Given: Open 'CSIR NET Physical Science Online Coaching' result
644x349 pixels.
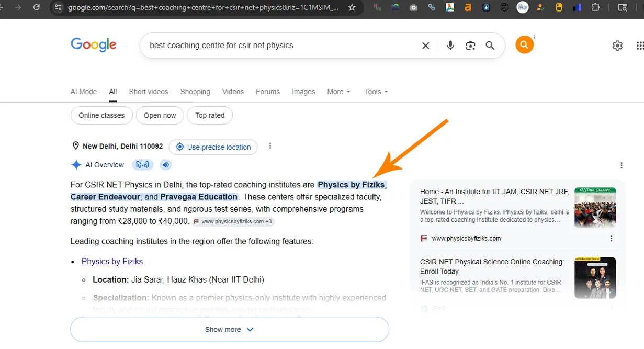Looking at the screenshot, I should tap(492, 267).
